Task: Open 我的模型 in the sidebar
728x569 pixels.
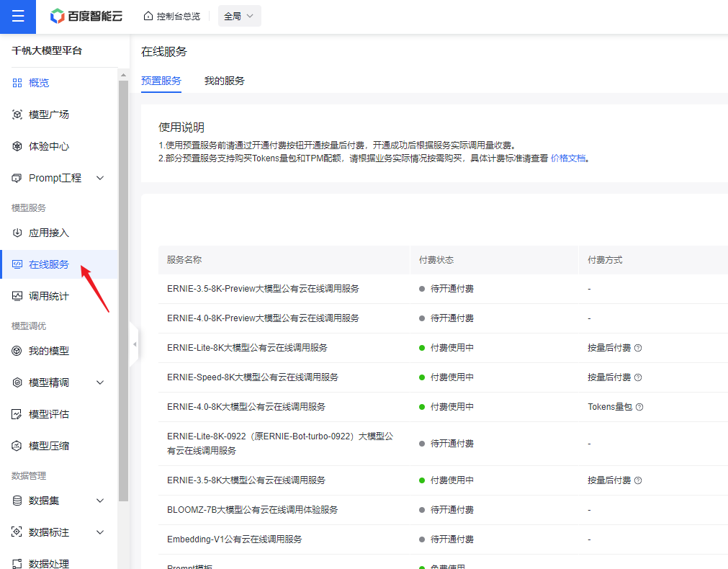Action: 49,351
